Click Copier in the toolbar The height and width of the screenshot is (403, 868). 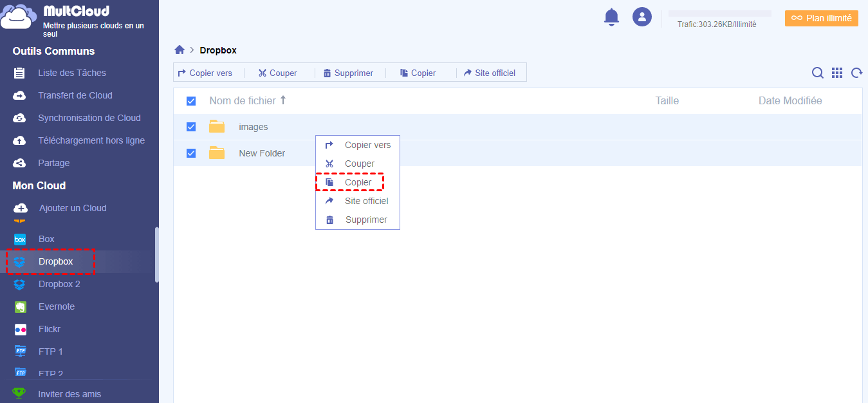[x=418, y=73]
